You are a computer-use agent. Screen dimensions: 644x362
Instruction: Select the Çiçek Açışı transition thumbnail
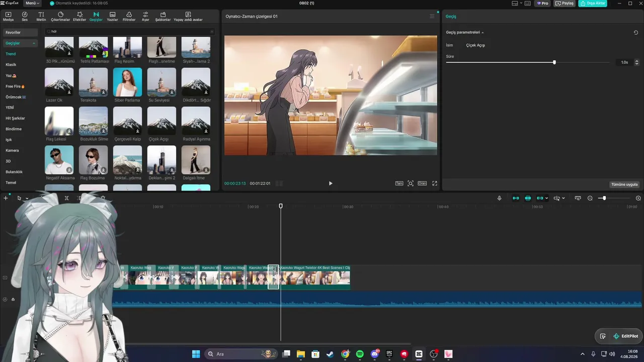click(162, 121)
